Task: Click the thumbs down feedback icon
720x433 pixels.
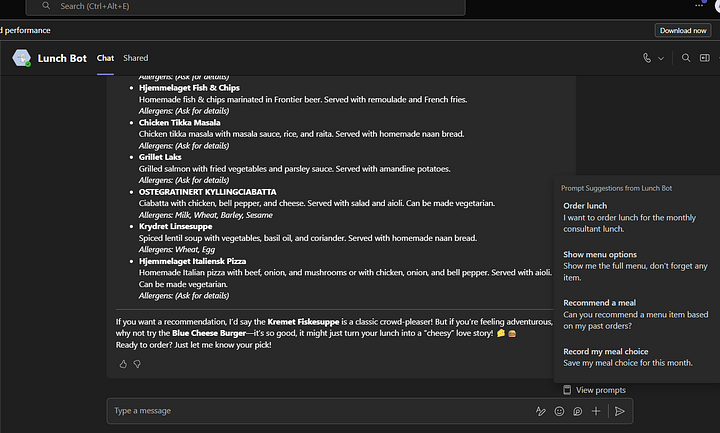Action: [x=137, y=364]
